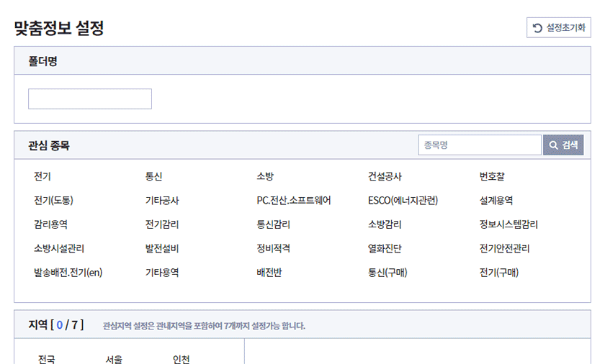Pick the 번호찰 category
The width and height of the screenshot is (605, 364).
pyautogui.click(x=491, y=176)
